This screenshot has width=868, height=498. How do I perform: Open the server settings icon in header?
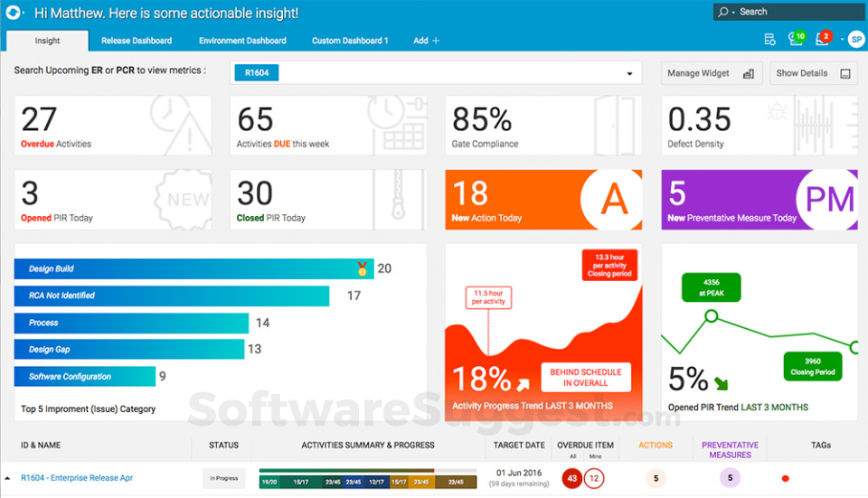(x=769, y=40)
